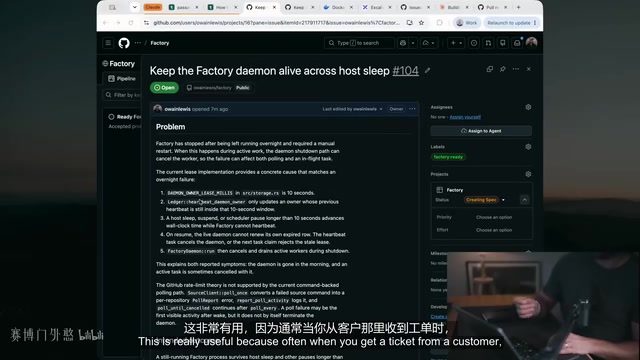
Task: Go back with browser back arrow
Action: [x=105, y=23]
